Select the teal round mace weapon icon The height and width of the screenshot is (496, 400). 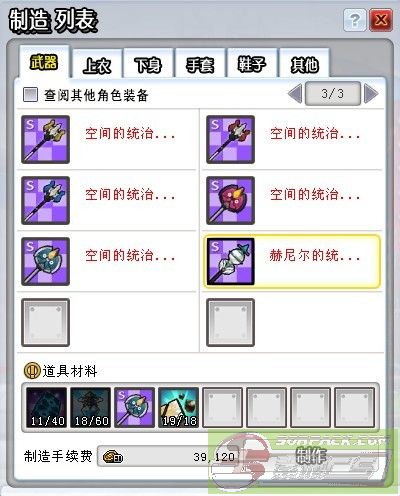click(x=45, y=261)
